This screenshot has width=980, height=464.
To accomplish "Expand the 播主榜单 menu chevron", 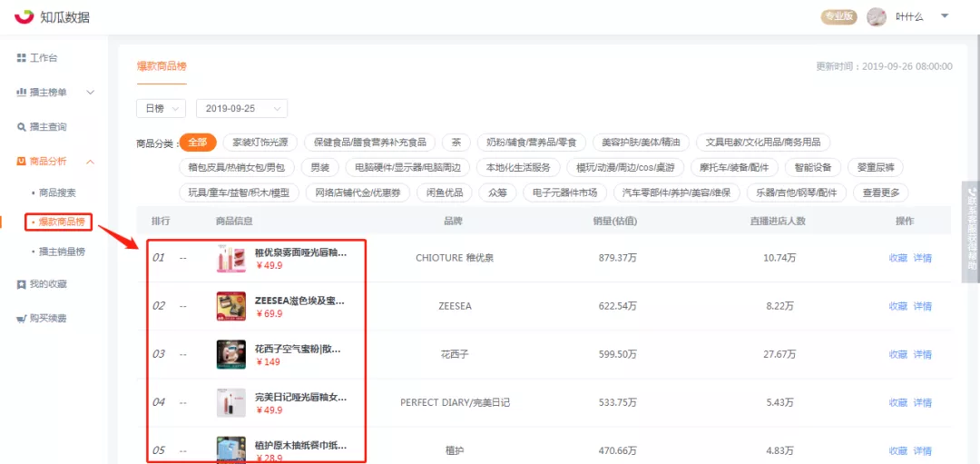I will point(90,93).
